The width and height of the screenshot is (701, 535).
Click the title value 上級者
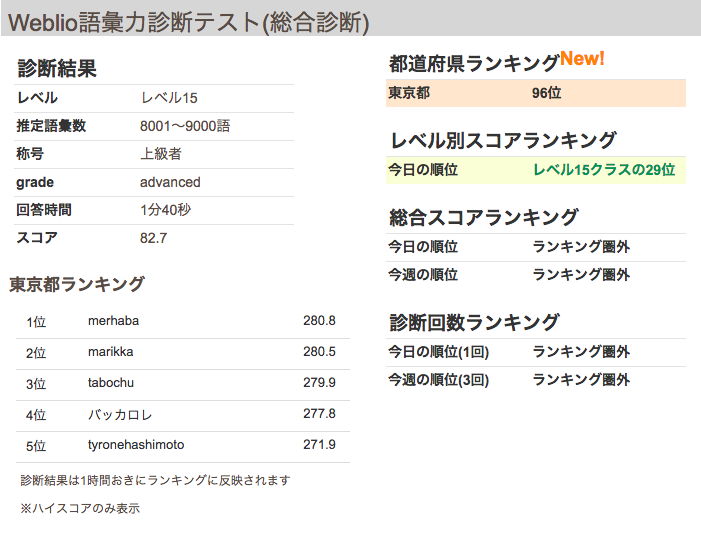coord(160,154)
